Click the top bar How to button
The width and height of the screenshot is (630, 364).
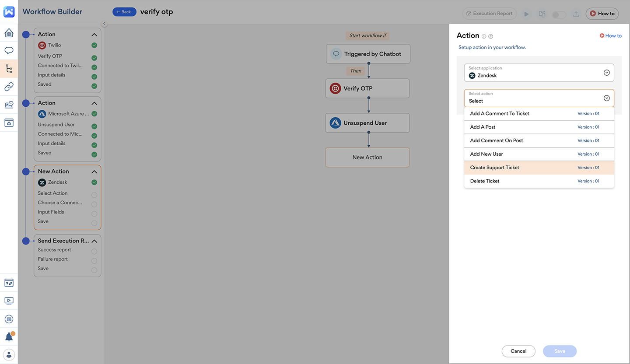(x=602, y=14)
